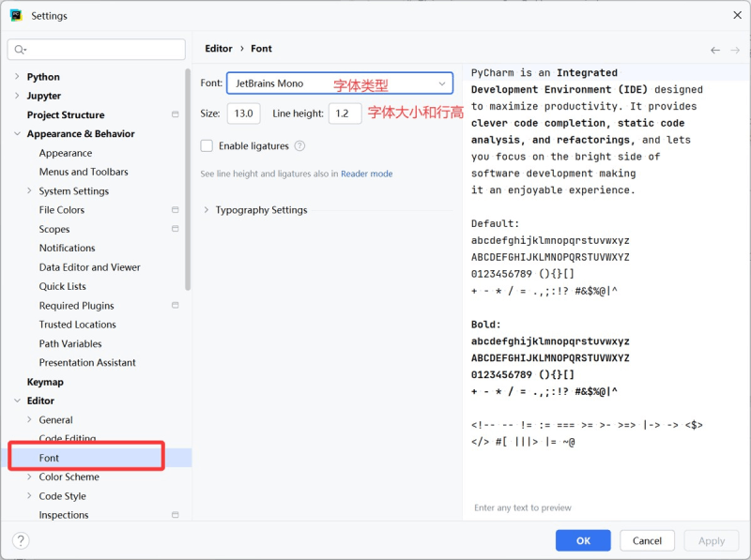The image size is (751, 560).
Task: Close the Settings dialog with the X
Action: tap(738, 15)
